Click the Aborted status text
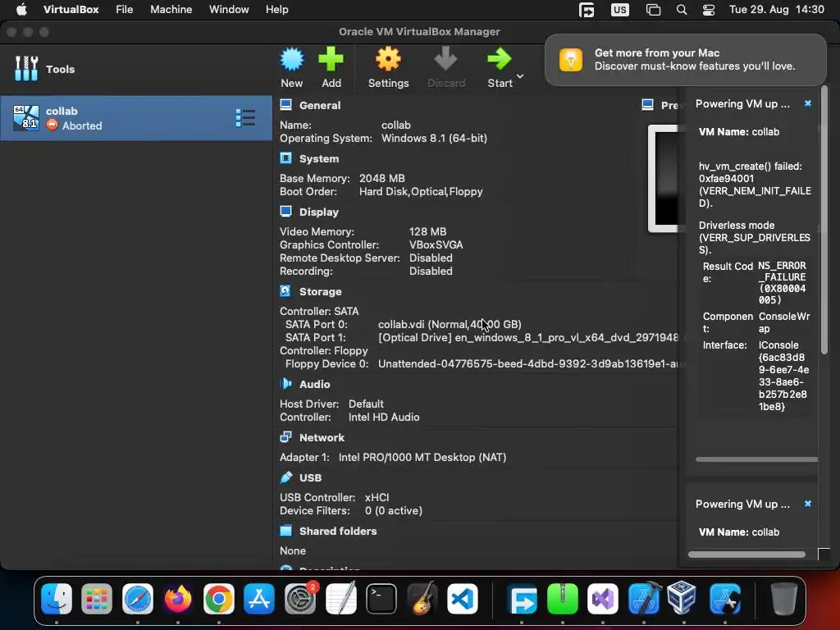This screenshot has width=840, height=630. (x=82, y=126)
